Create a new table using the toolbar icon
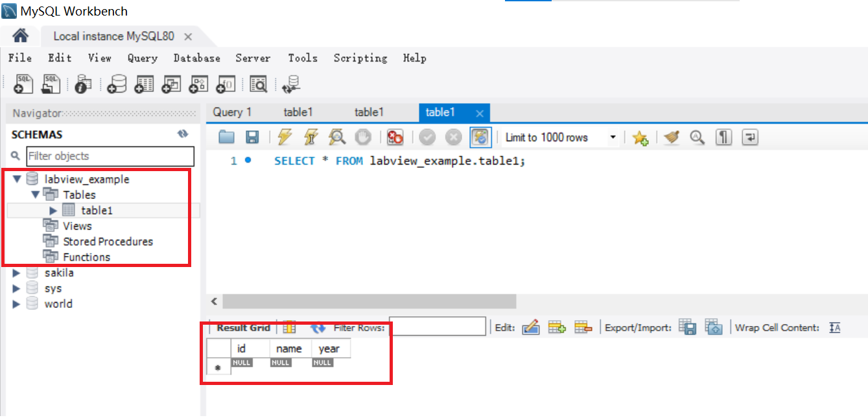The image size is (868, 420). point(144,84)
